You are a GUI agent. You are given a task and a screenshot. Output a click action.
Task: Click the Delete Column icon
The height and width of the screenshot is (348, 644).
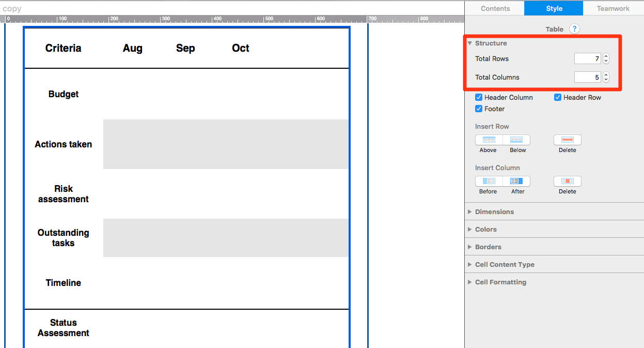[567, 181]
